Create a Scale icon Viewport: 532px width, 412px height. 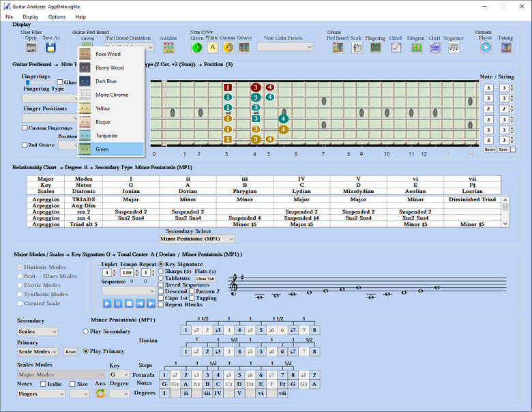357,48
